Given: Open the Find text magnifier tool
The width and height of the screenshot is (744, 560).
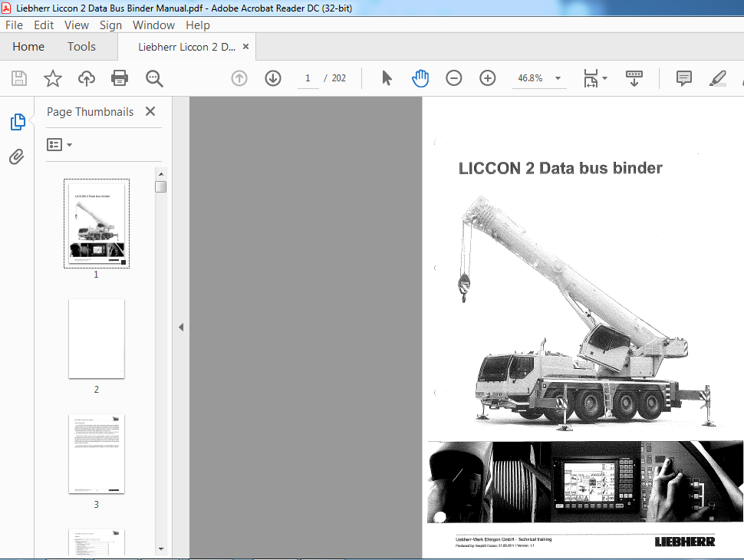Looking at the screenshot, I should pyautogui.click(x=154, y=78).
